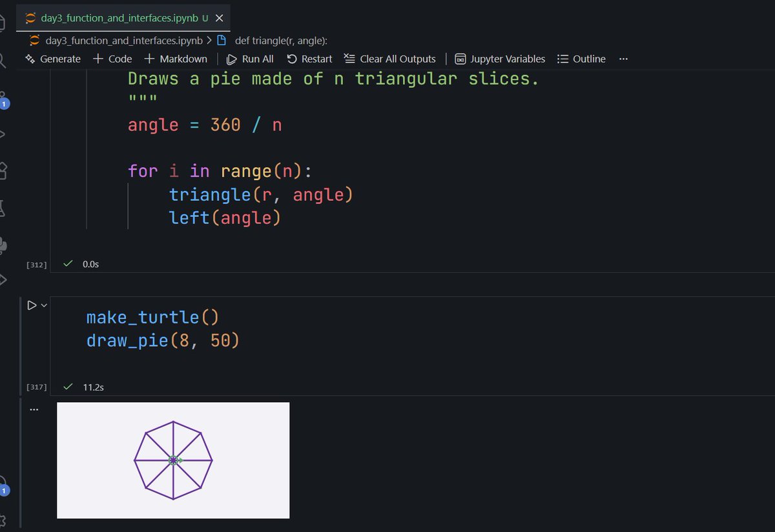Click the 11.2s execution time status

tap(94, 387)
